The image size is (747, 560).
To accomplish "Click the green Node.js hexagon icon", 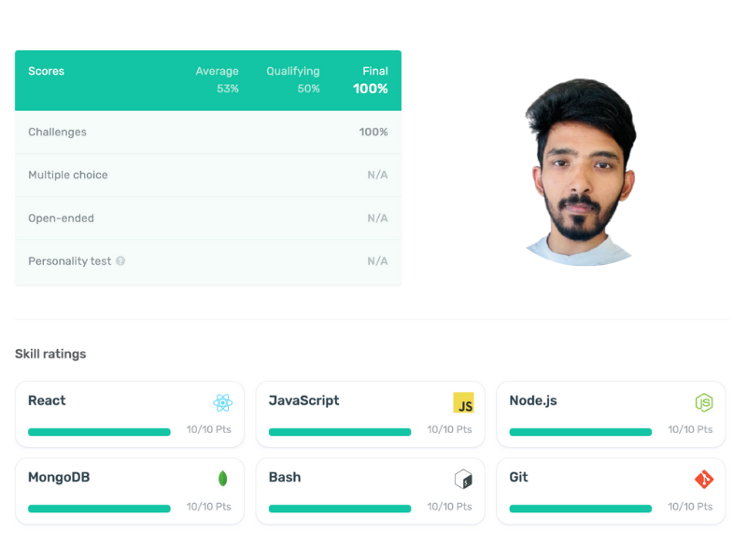I will [704, 402].
